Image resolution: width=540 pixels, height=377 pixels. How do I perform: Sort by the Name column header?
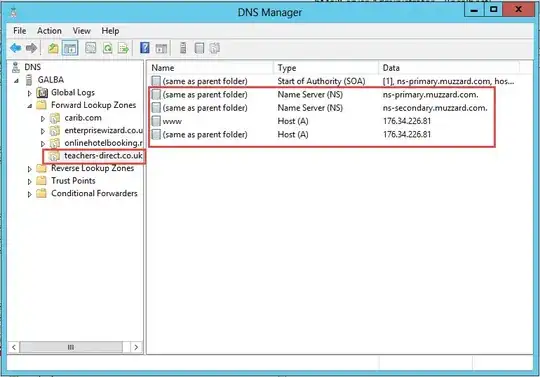pyautogui.click(x=211, y=68)
